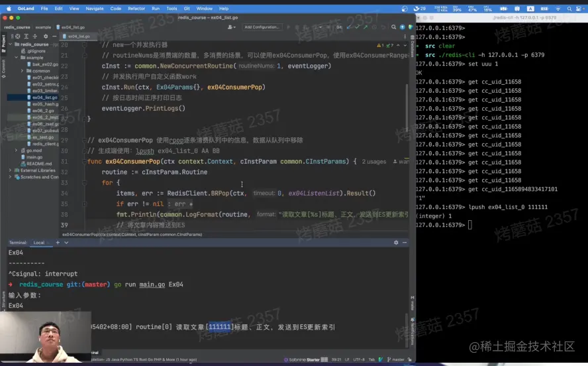
Task: Click editor vertical scrollbar
Action: [407, 107]
